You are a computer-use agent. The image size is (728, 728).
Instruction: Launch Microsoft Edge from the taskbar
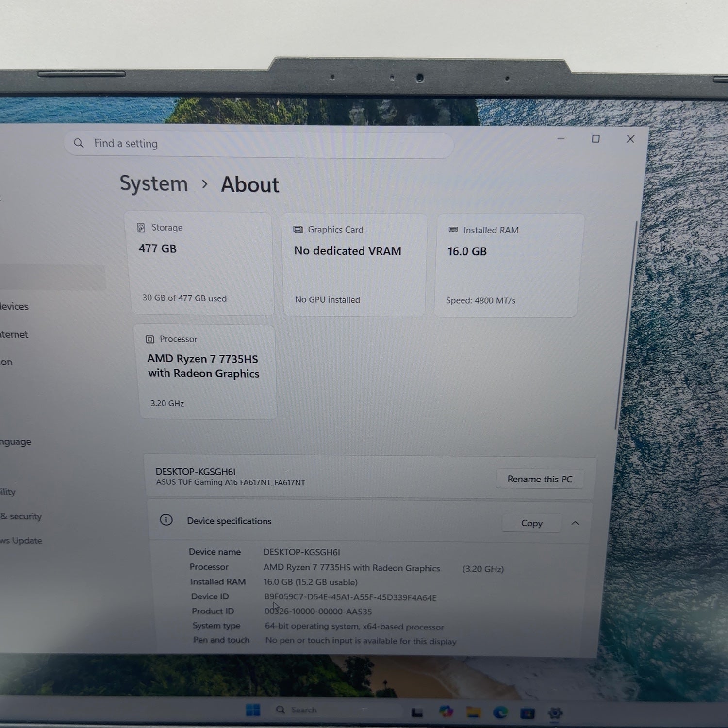(500, 712)
